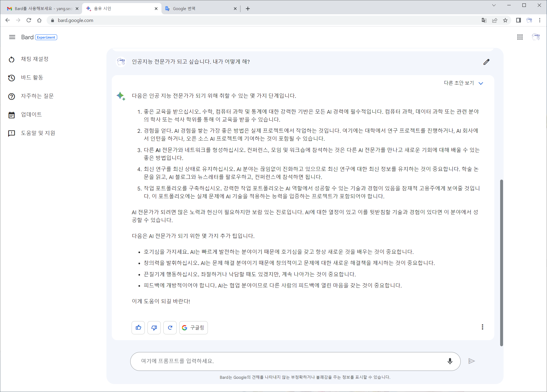Click the thumbs down response button
The width and height of the screenshot is (547, 392).
click(x=154, y=328)
